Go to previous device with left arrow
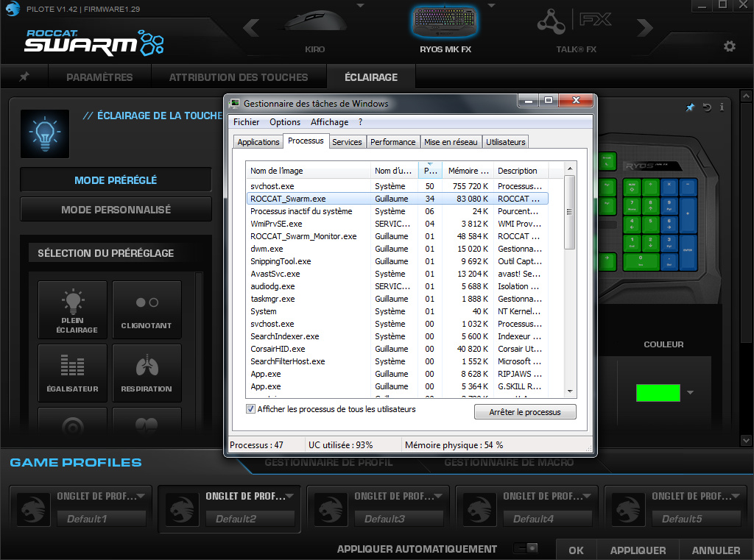 click(x=252, y=27)
